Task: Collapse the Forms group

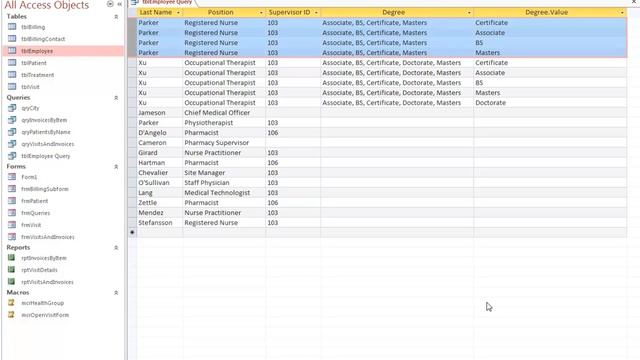Action: pyautogui.click(x=116, y=167)
